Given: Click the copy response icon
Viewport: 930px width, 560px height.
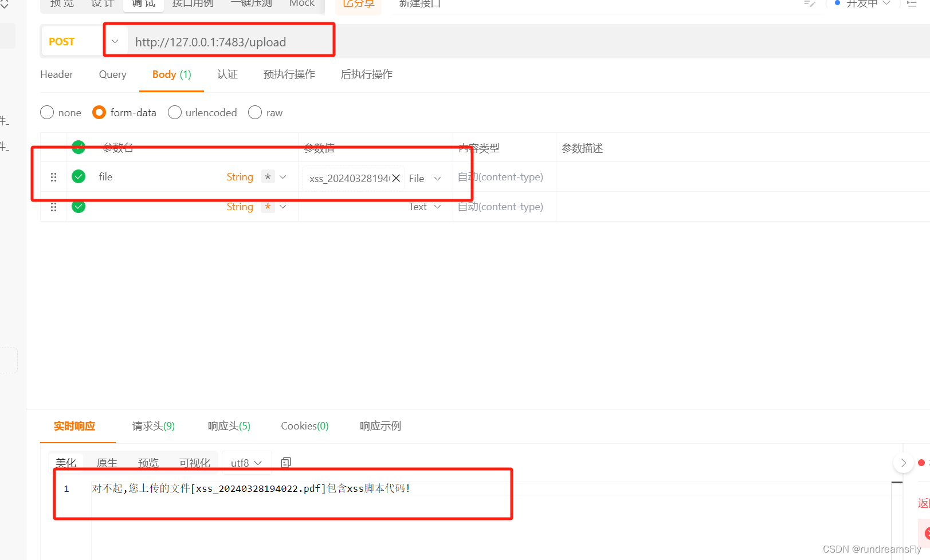Looking at the screenshot, I should [285, 462].
